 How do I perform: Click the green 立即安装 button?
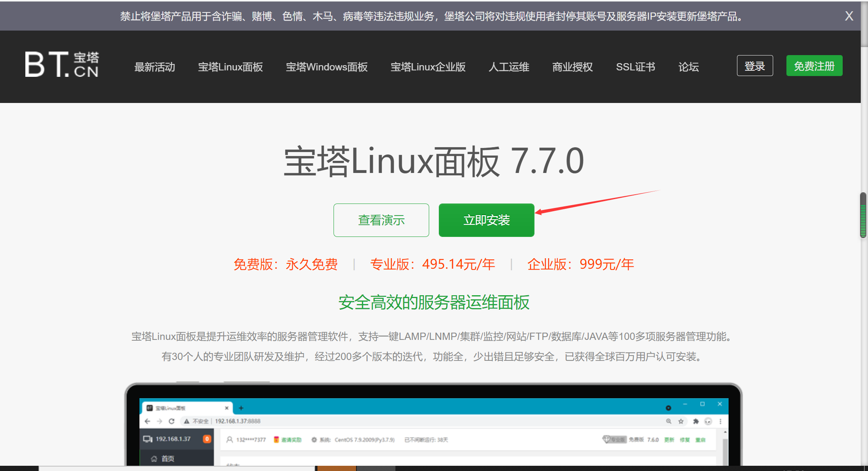(x=486, y=220)
